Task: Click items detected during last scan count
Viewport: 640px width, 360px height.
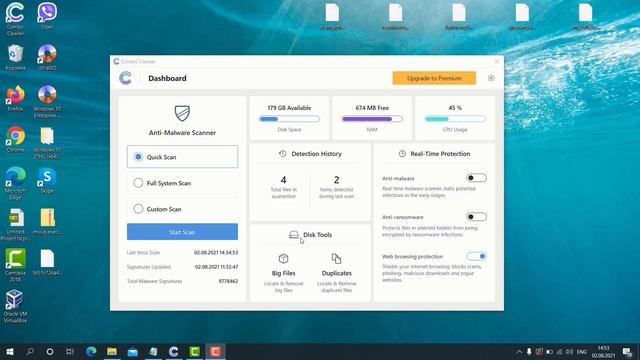Action: click(x=336, y=180)
